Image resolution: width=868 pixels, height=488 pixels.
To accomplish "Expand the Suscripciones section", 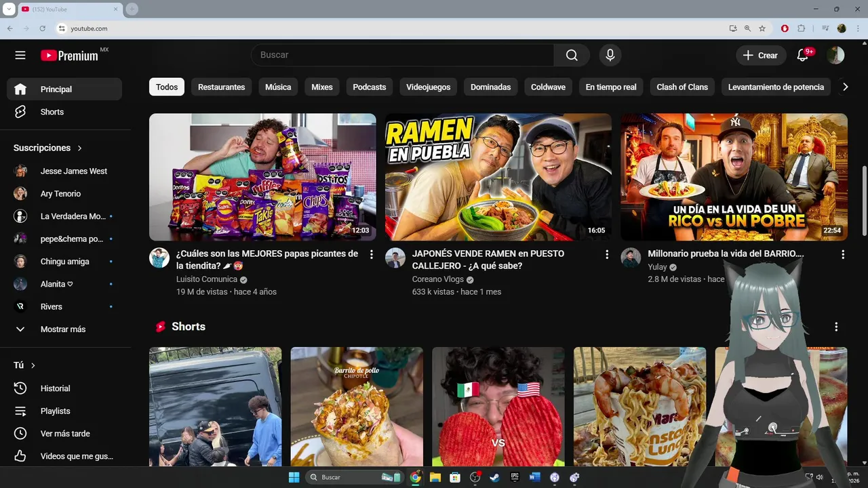I will click(x=47, y=148).
